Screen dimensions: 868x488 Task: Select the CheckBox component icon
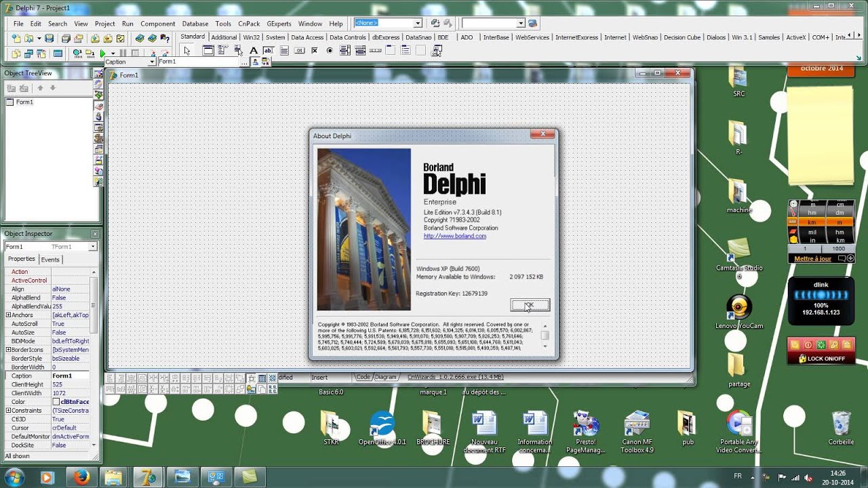point(315,51)
